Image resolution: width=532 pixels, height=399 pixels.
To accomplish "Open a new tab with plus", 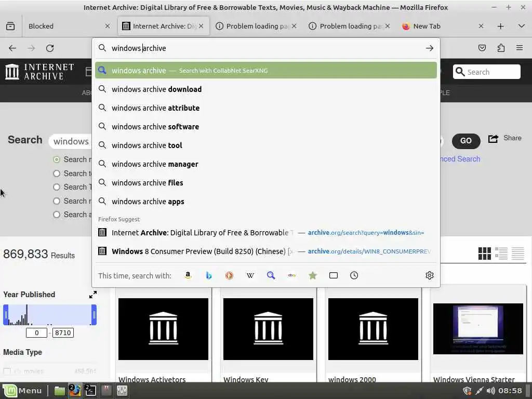I will tap(500, 26).
